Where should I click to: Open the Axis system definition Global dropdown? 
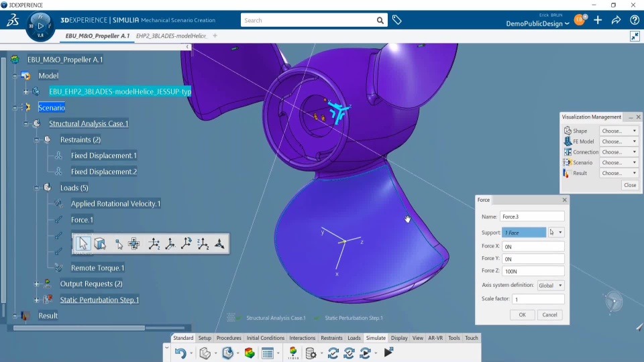point(550,286)
